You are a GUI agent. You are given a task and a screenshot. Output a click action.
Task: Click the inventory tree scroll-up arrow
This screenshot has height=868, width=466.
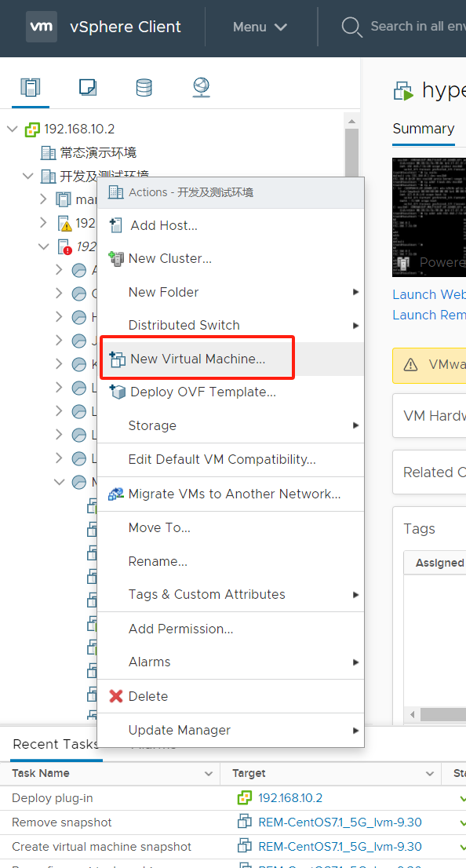coord(351,120)
